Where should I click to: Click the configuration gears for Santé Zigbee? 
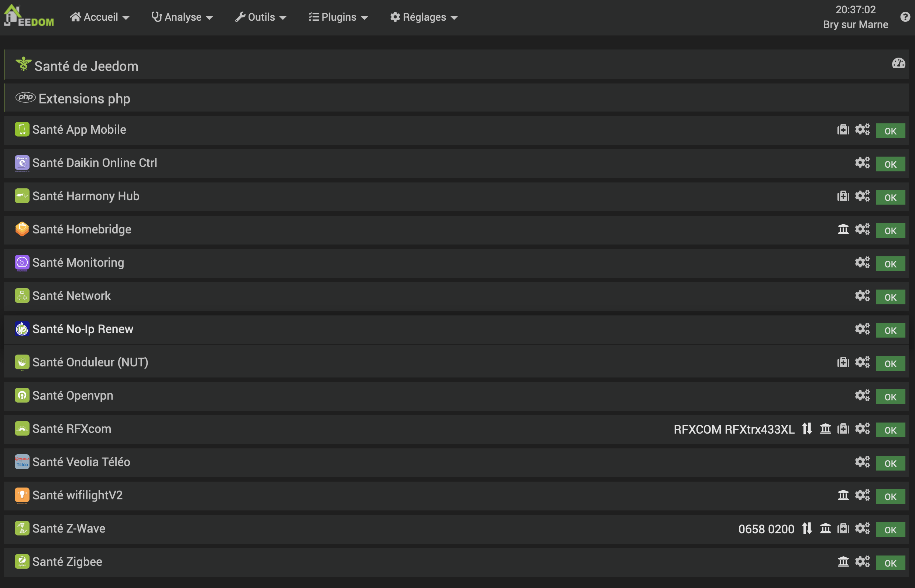862,562
